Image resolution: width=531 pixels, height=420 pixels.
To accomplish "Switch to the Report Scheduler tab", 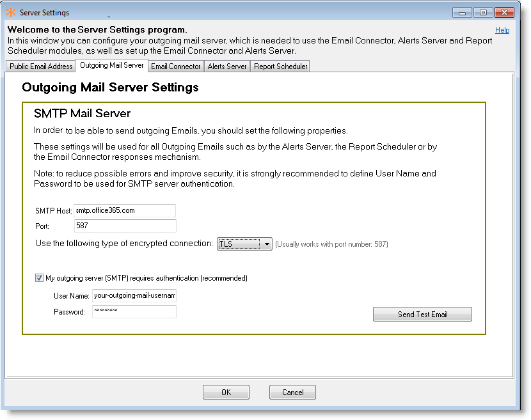I will point(280,66).
